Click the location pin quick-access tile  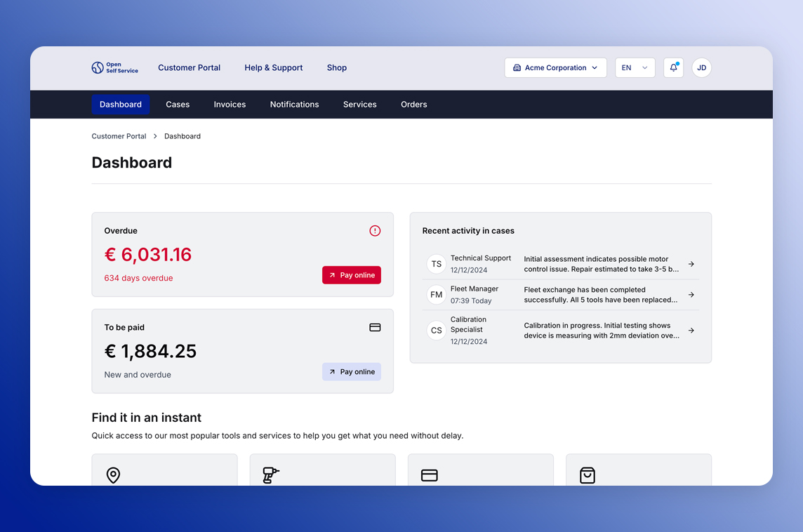[x=164, y=471]
